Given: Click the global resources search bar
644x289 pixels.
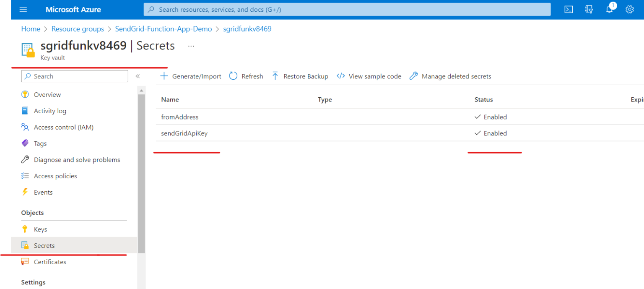Looking at the screenshot, I should [x=347, y=9].
